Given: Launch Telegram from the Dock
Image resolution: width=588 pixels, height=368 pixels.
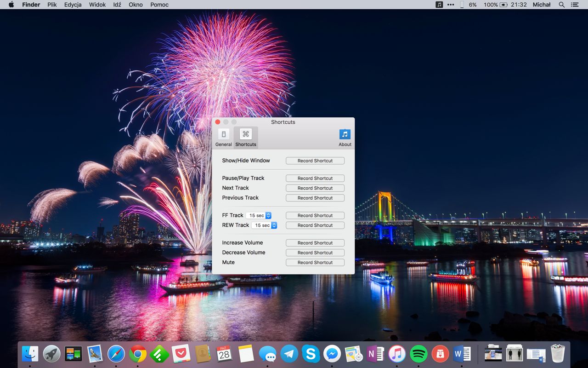Looking at the screenshot, I should [x=289, y=354].
